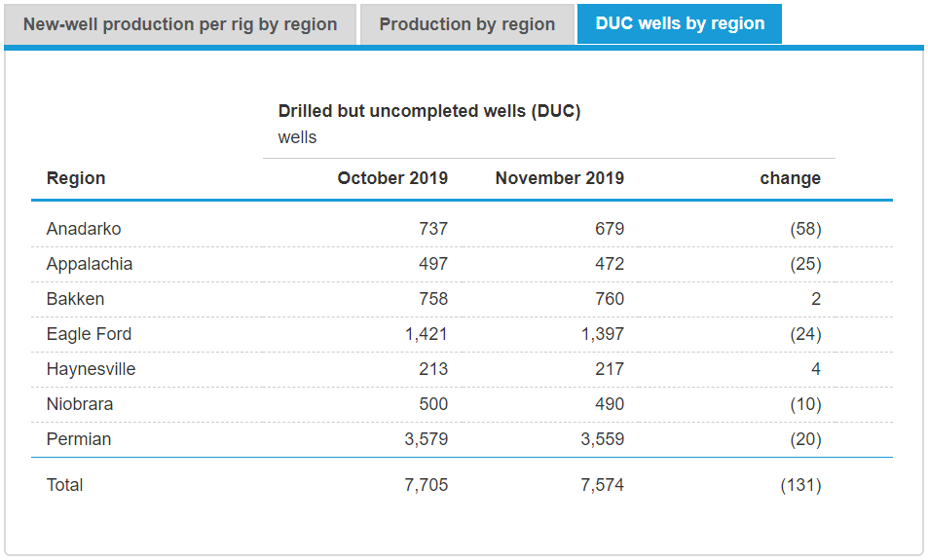Click the Anadarko change value (58)

[804, 229]
